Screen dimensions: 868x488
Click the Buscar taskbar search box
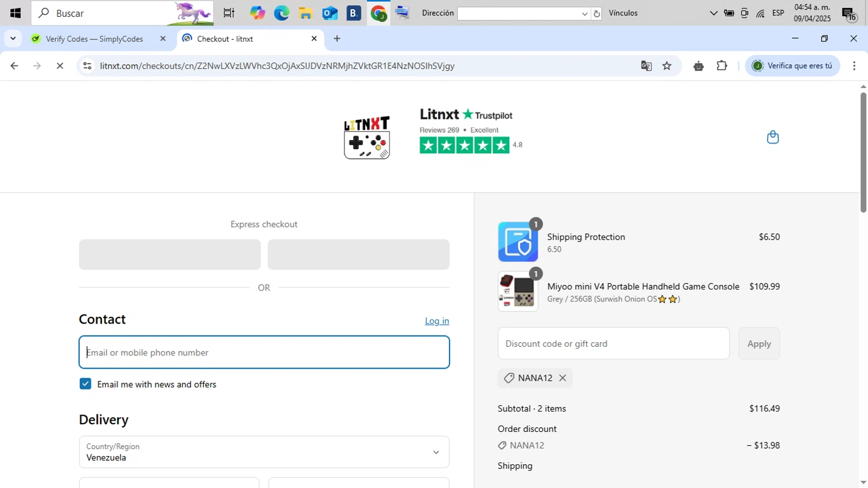coord(122,13)
